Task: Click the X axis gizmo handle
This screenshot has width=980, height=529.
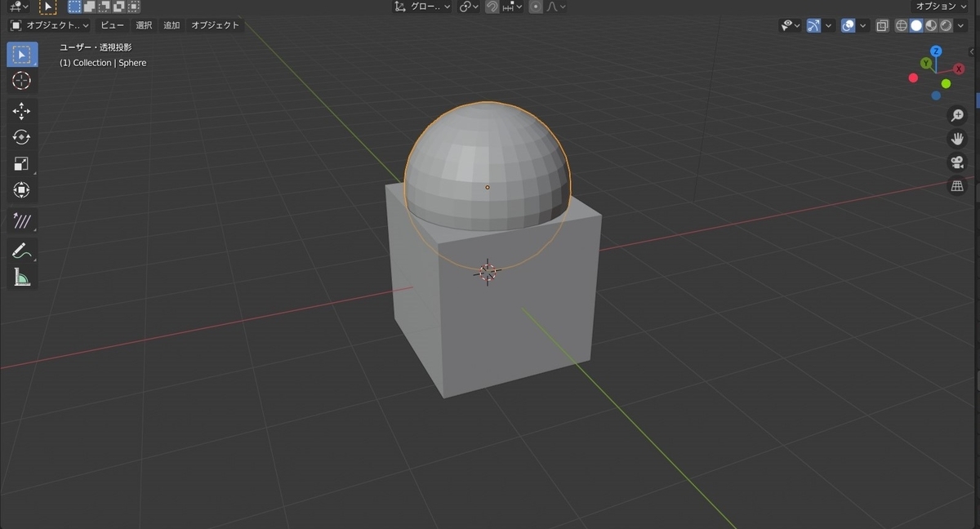Action: click(959, 69)
